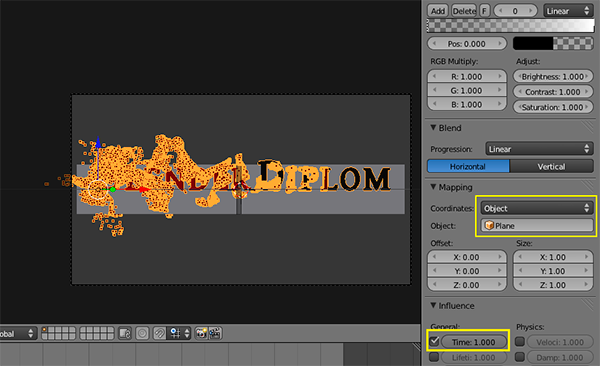Select the first layer button with orange dot
The image size is (600, 366).
click(x=45, y=330)
